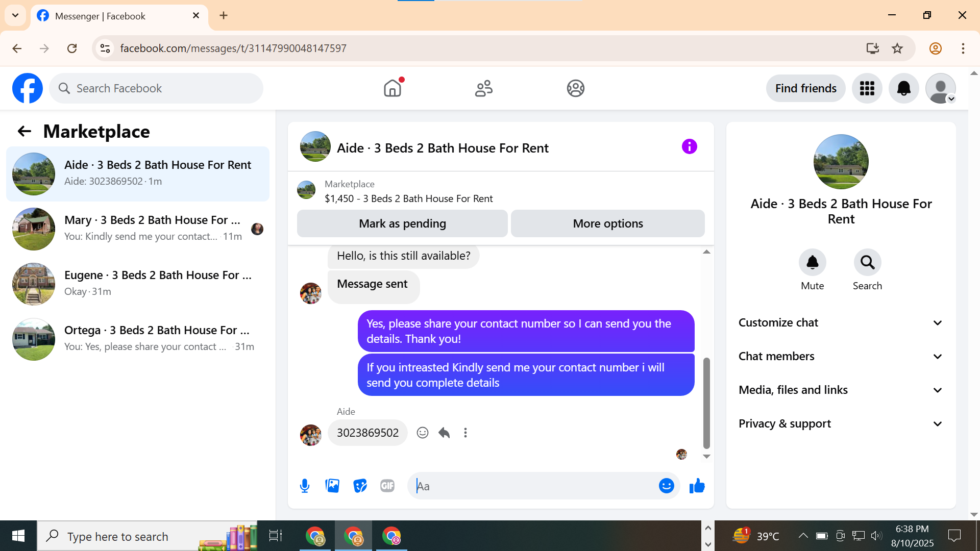This screenshot has width=980, height=551.
Task: React to Aide's phone number message
Action: pos(422,433)
